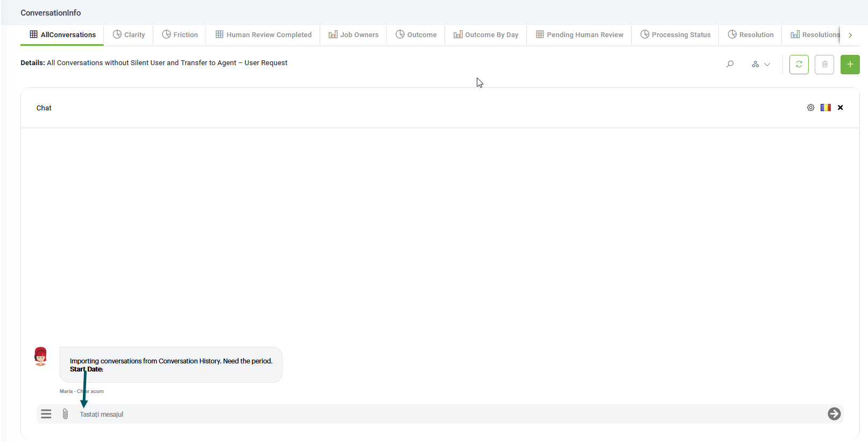Go to Outcome By Day tab

pos(485,35)
